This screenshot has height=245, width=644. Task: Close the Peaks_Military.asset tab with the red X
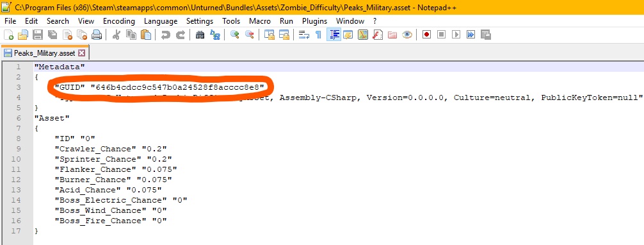(81, 53)
